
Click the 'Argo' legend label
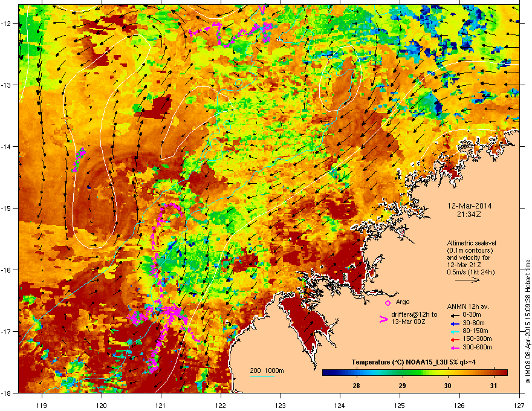pos(403,302)
